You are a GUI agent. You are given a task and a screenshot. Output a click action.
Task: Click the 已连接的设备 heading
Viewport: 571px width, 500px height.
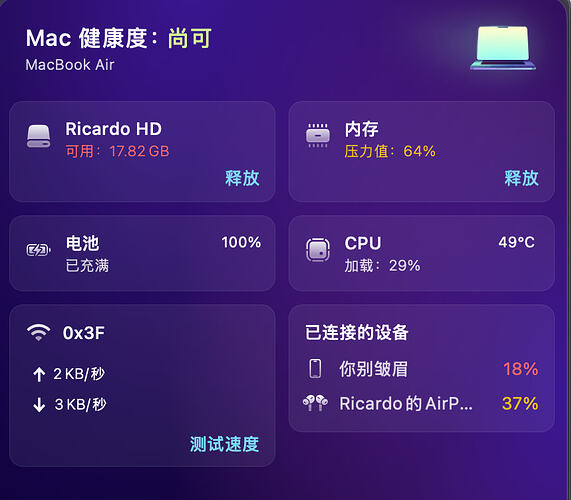[357, 332]
